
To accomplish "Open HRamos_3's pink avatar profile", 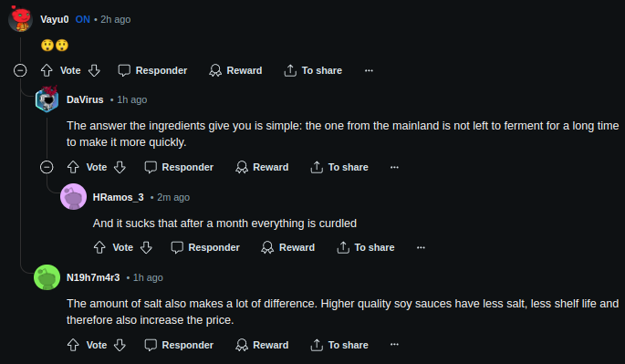I will pyautogui.click(x=73, y=196).
